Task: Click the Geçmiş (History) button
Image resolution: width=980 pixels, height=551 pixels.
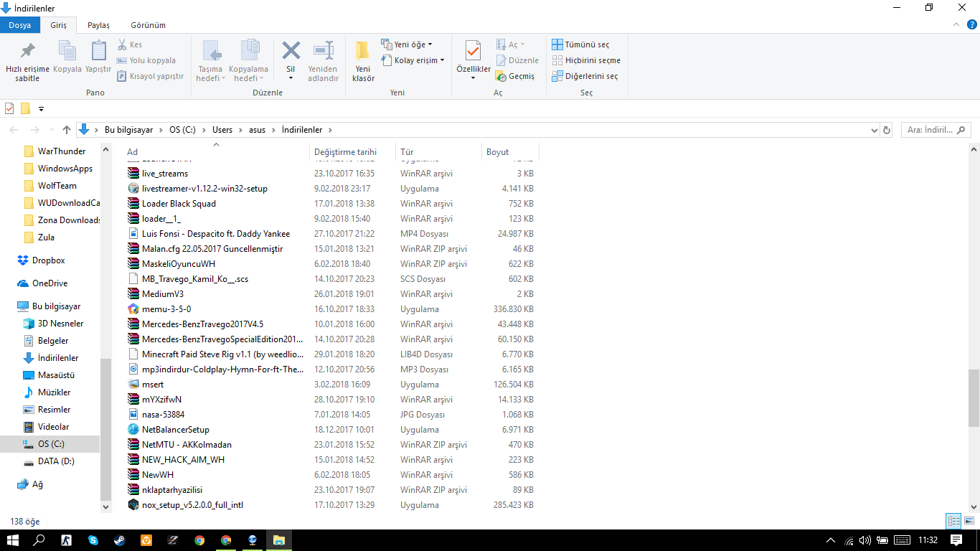Action: [515, 76]
